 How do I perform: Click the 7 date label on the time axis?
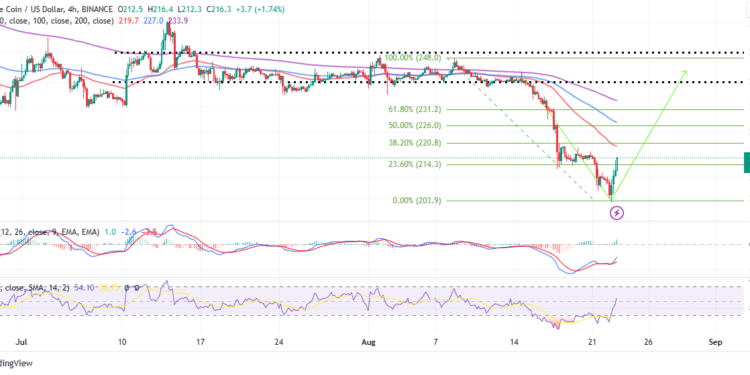pos(436,342)
